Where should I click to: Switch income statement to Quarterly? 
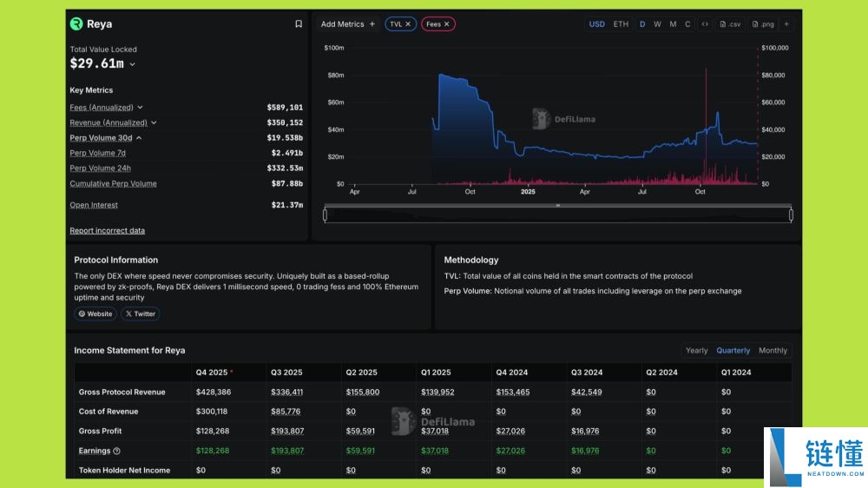tap(733, 350)
